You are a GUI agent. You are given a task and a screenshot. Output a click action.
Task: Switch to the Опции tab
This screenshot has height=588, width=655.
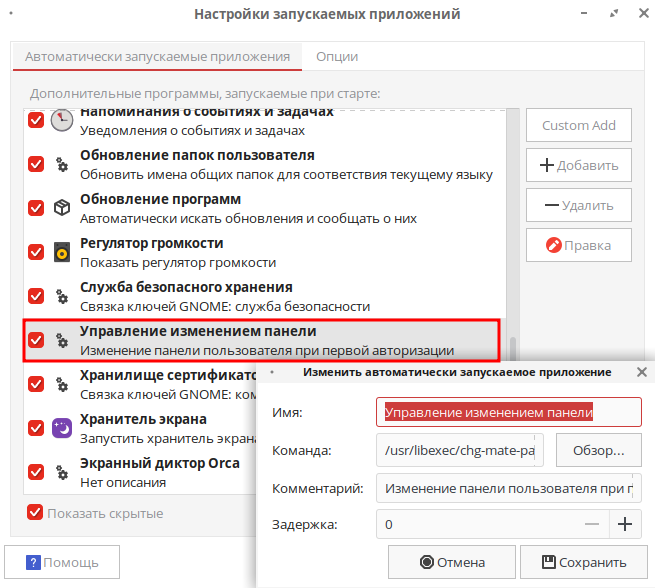coord(337,57)
